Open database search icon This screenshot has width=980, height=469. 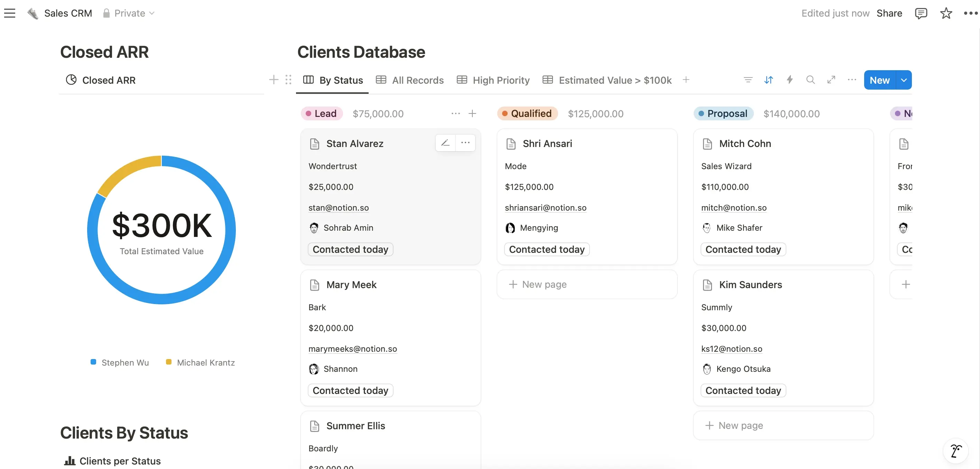coord(810,80)
